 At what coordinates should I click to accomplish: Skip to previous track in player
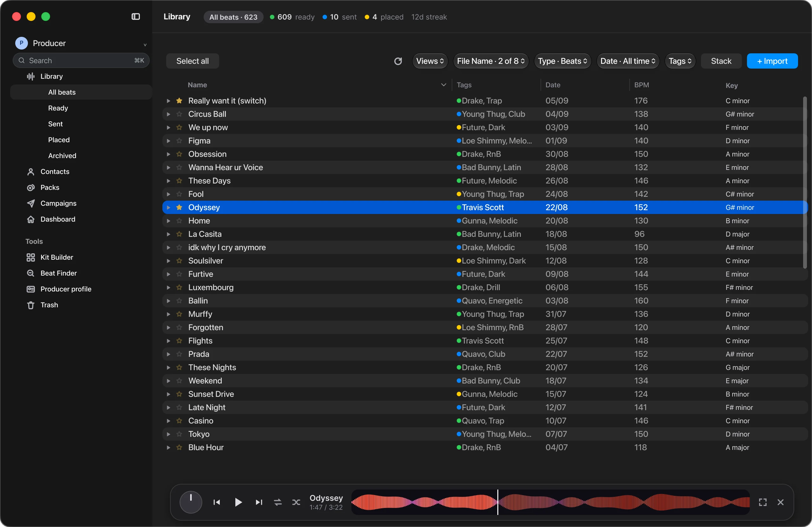tap(217, 502)
